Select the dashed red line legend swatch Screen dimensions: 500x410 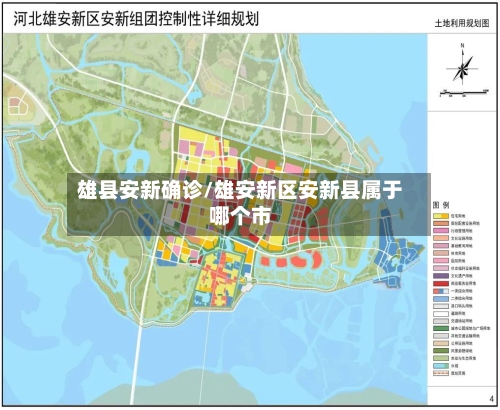441,373
